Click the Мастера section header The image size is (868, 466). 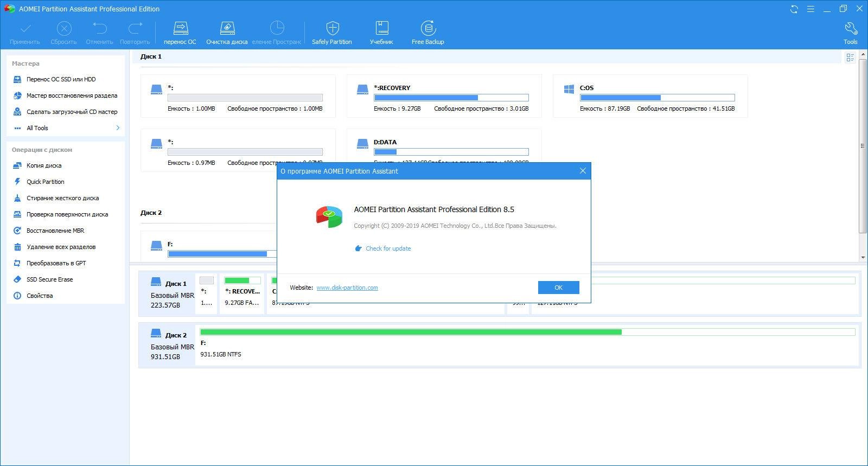point(25,63)
